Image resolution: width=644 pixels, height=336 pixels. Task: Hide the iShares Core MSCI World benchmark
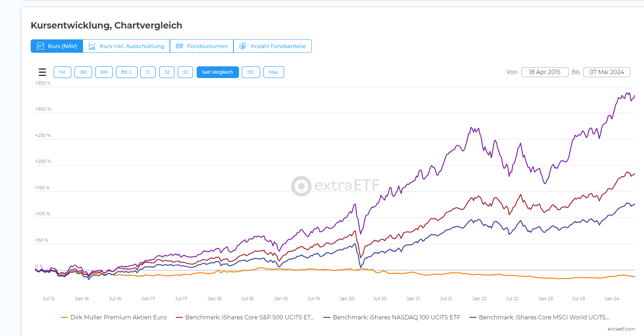pos(540,317)
